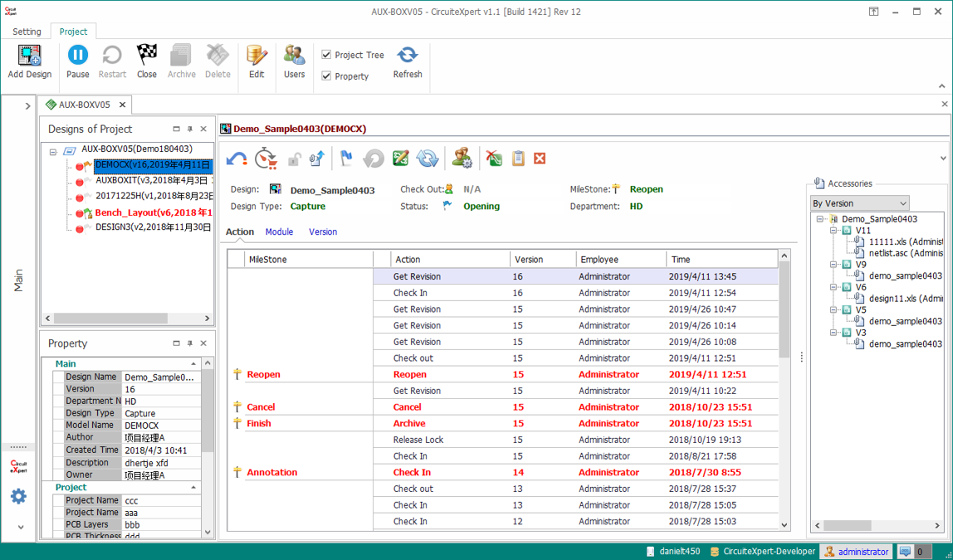
Task: Click the CircuiteXpert logo in left sidebar
Action: click(x=19, y=466)
